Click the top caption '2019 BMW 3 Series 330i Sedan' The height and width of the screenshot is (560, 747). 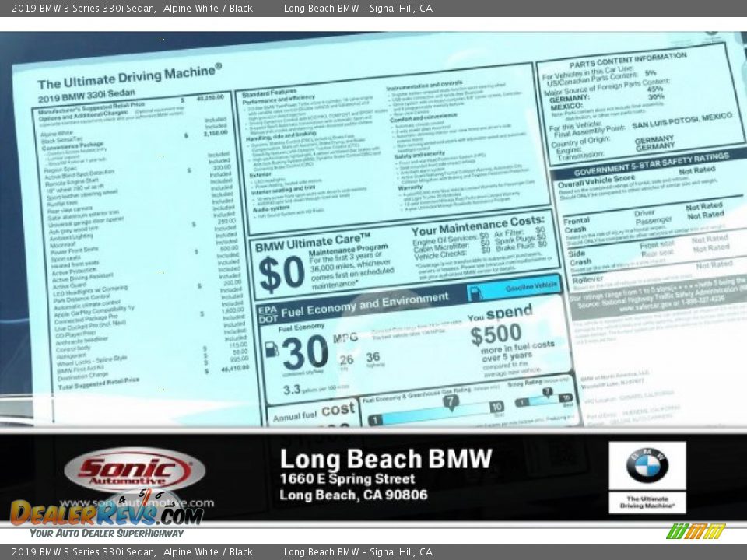tap(83, 8)
